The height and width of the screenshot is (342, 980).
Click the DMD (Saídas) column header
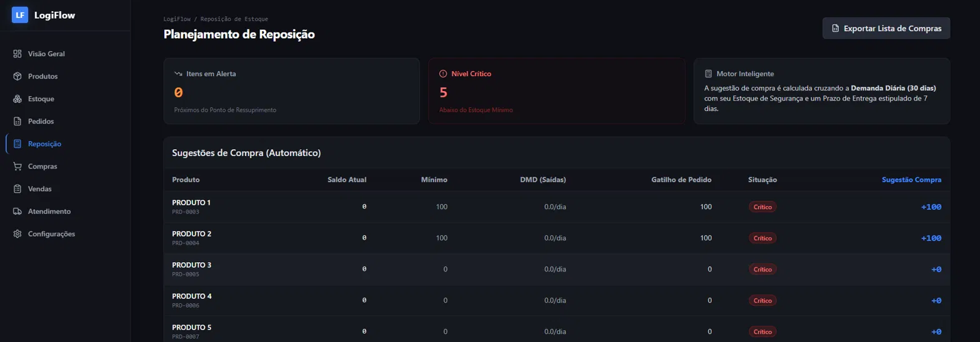click(x=543, y=180)
